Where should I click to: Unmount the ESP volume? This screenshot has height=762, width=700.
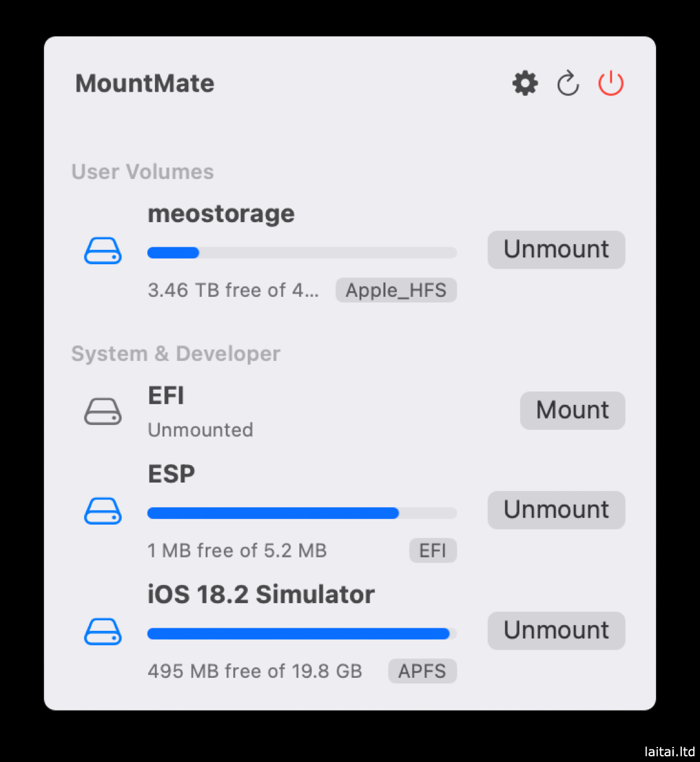click(x=556, y=510)
